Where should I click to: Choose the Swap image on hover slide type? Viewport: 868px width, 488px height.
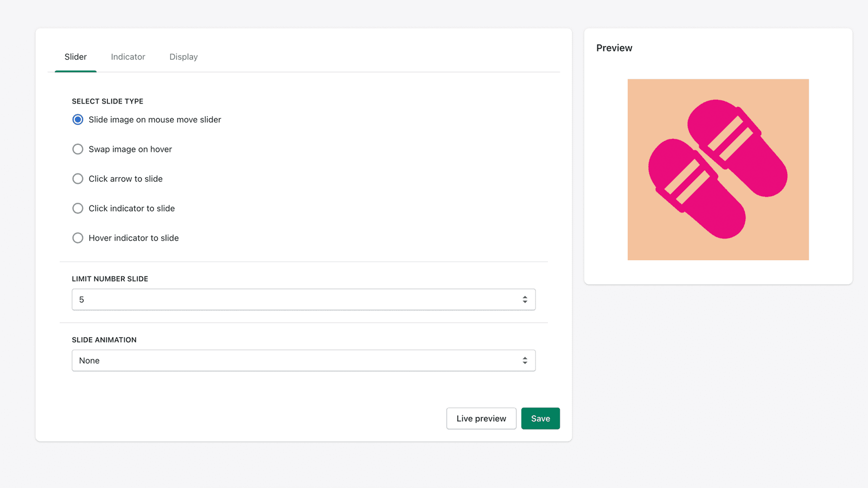point(78,149)
